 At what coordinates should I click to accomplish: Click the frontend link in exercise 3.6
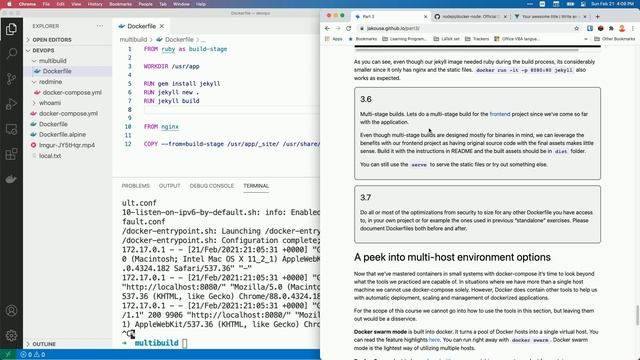click(x=500, y=114)
